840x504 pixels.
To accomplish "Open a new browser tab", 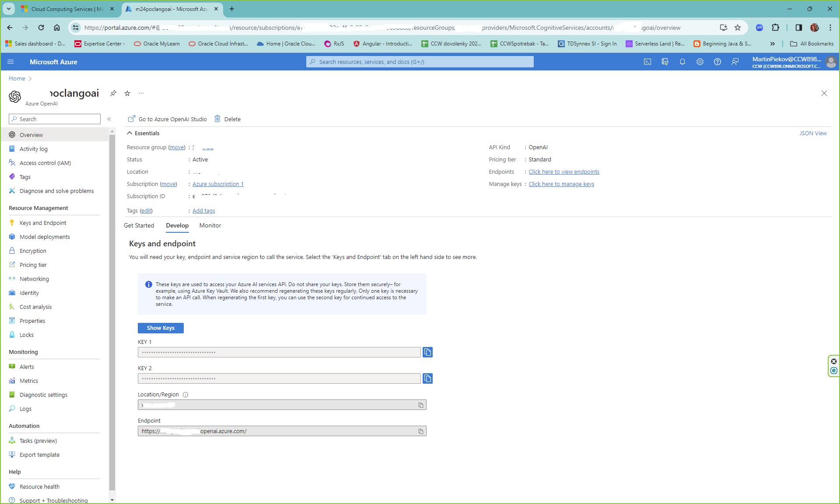I will (232, 9).
